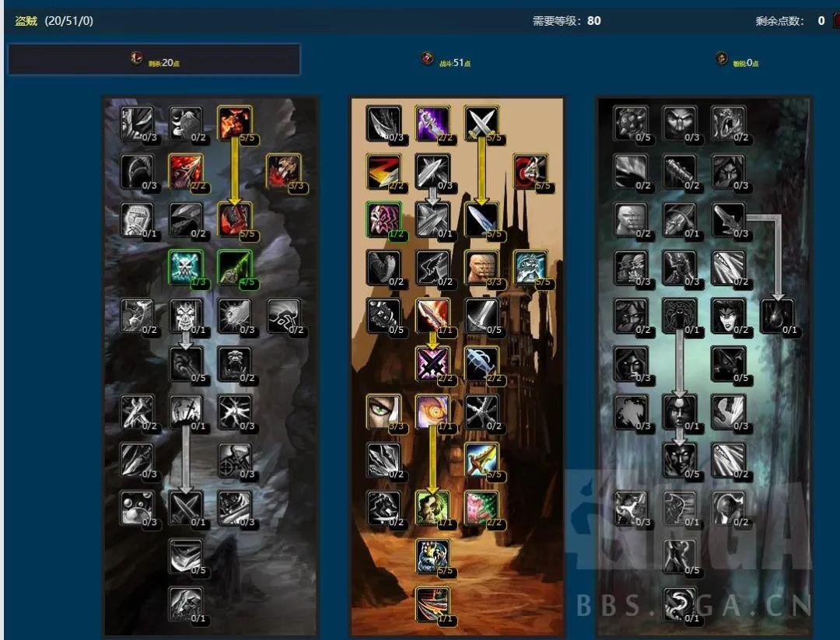Select Cut to the Chase (0/5) talent
The width and height of the screenshot is (840, 640).
click(x=186, y=556)
